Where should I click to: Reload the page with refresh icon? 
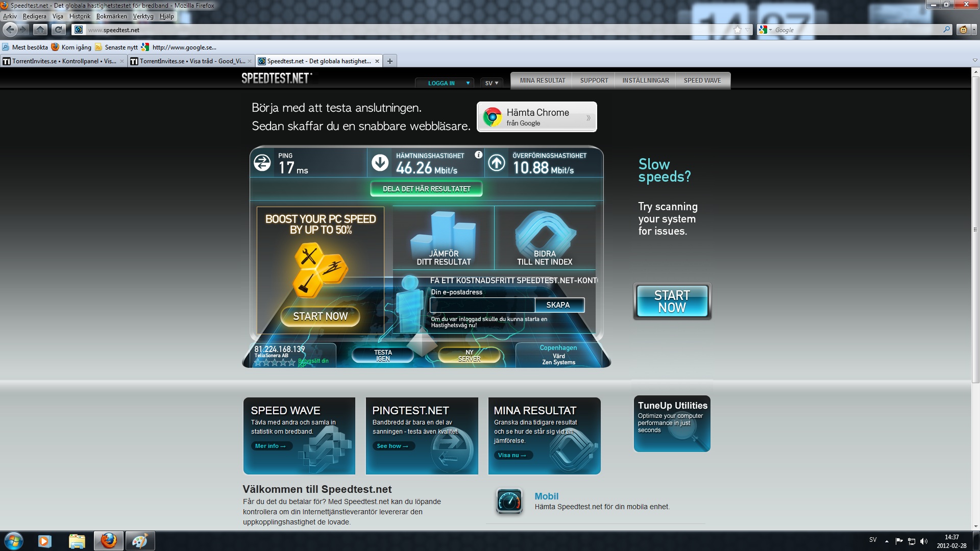(x=59, y=30)
